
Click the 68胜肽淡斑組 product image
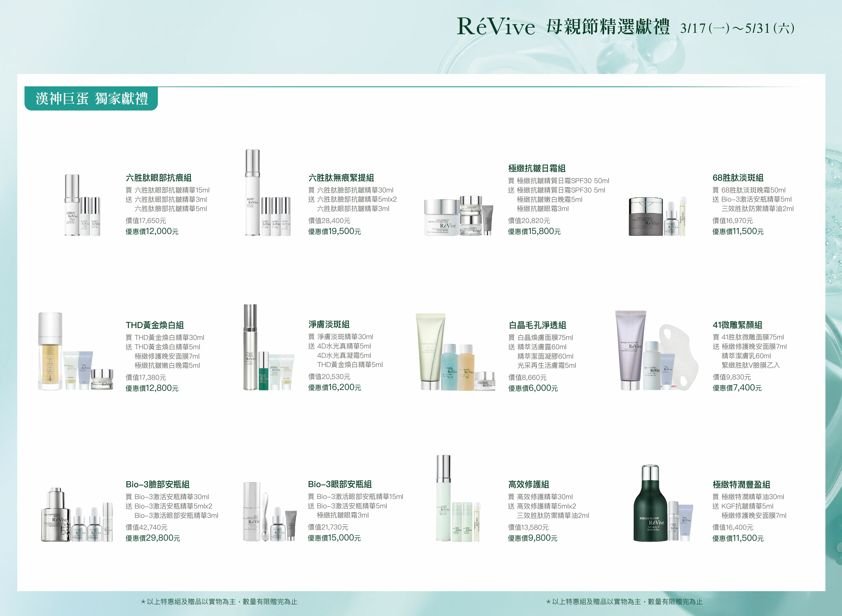(x=658, y=217)
